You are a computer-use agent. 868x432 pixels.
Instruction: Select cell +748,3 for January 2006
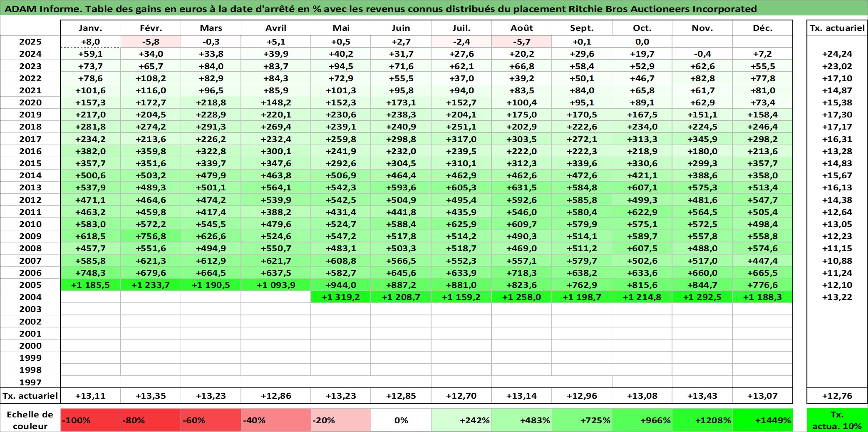coord(90,273)
